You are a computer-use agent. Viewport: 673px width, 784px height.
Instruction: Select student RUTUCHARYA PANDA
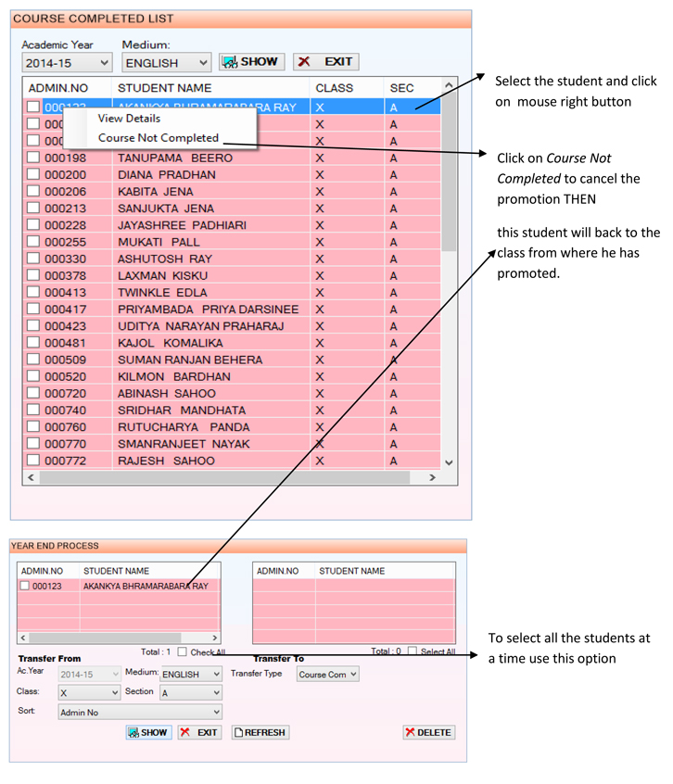(184, 427)
